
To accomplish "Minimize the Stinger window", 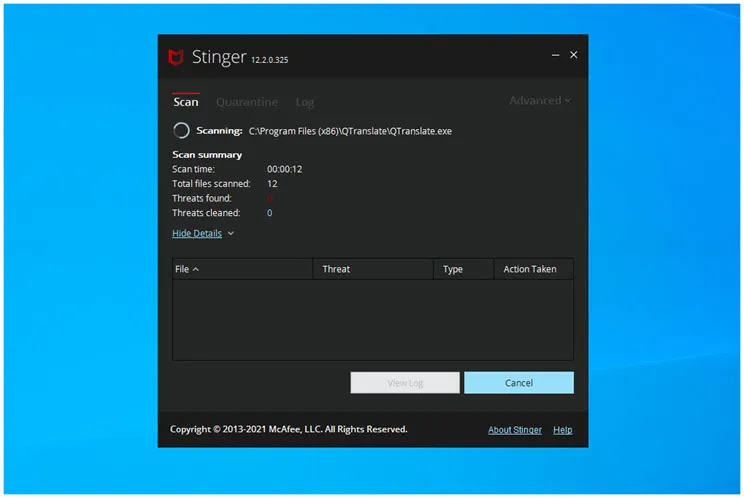I will tap(555, 55).
